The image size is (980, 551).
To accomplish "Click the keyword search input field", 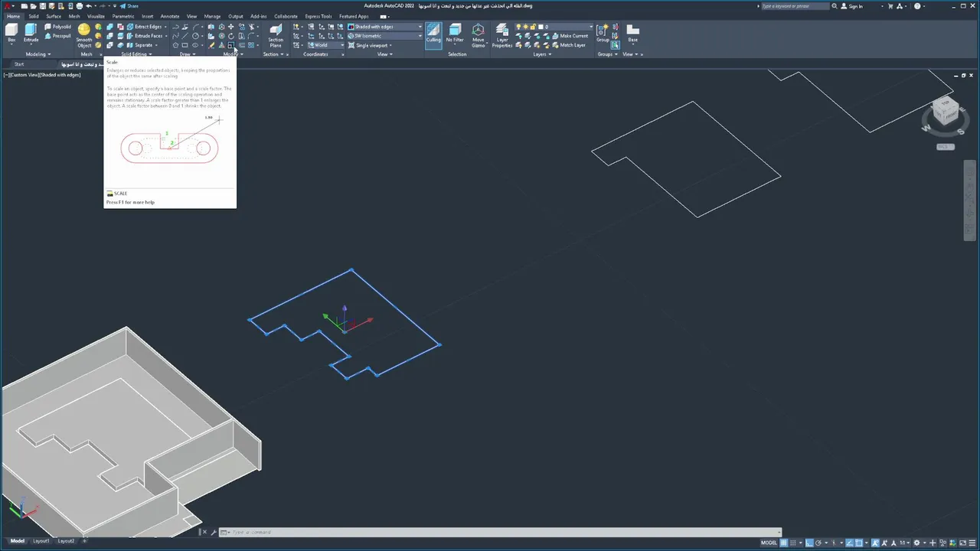I will [796, 6].
